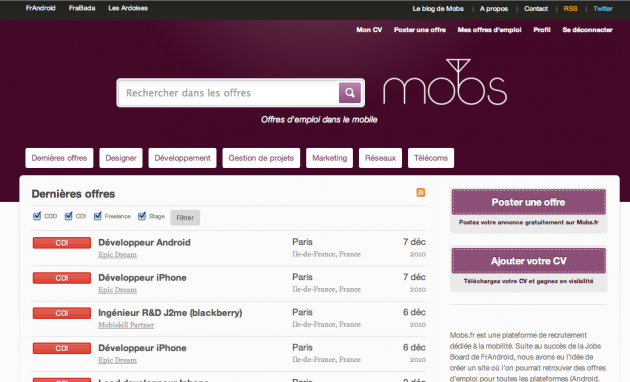630x382 pixels.
Task: Open Mon CV in top menu
Action: click(x=369, y=30)
